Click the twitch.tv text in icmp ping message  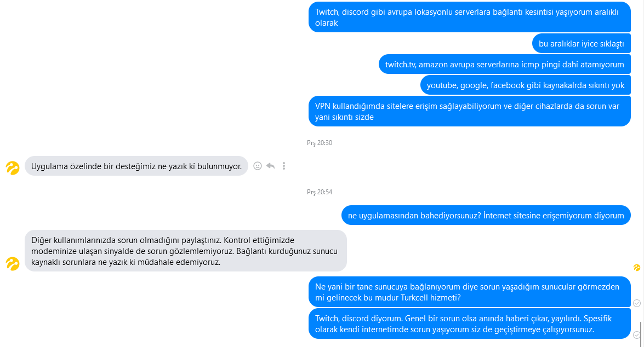(x=401, y=65)
